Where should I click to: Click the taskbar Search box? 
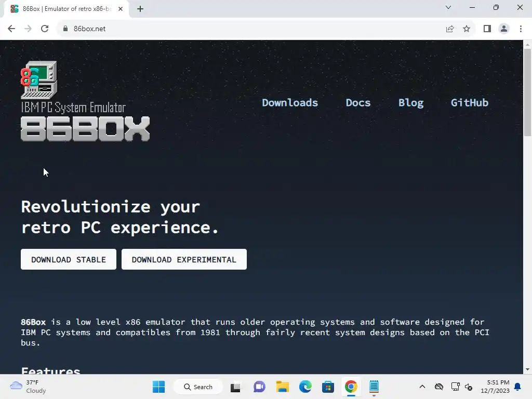coord(198,387)
